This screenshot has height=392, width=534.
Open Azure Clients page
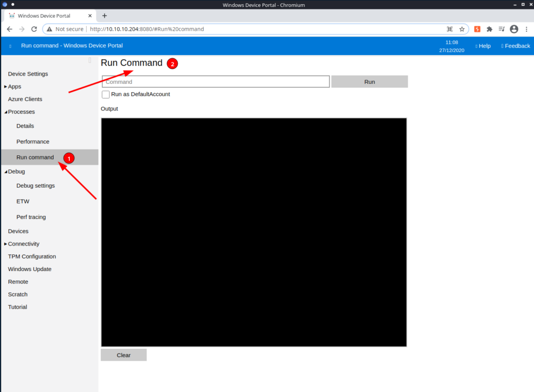pyautogui.click(x=25, y=99)
